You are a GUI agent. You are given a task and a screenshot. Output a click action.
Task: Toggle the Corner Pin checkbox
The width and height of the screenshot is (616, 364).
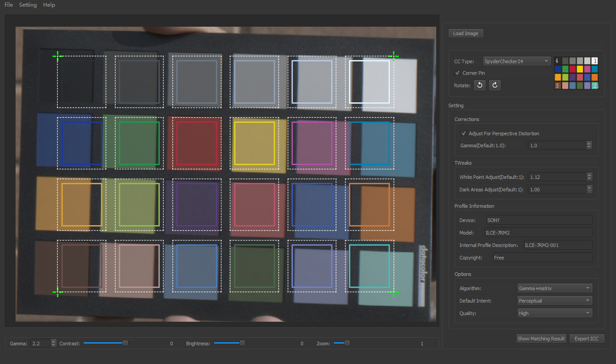pos(458,73)
